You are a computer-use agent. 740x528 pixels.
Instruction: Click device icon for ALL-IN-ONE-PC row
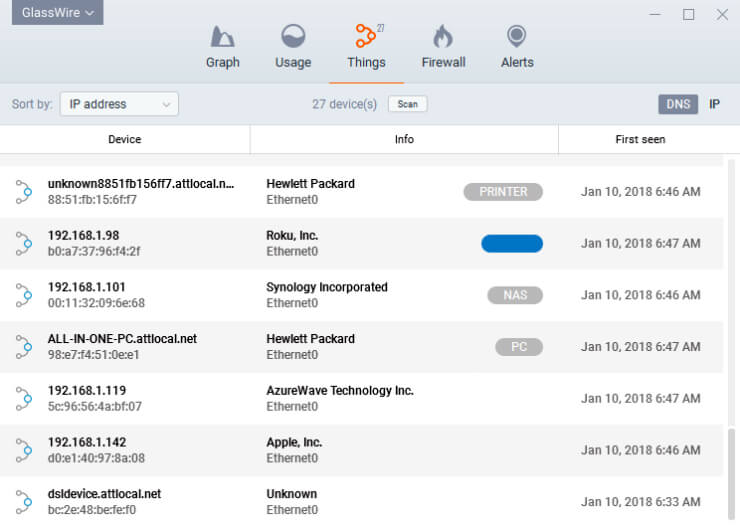click(24, 347)
